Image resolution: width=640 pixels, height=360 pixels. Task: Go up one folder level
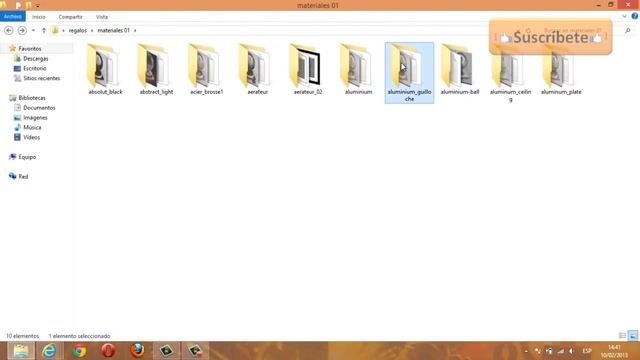tap(44, 30)
